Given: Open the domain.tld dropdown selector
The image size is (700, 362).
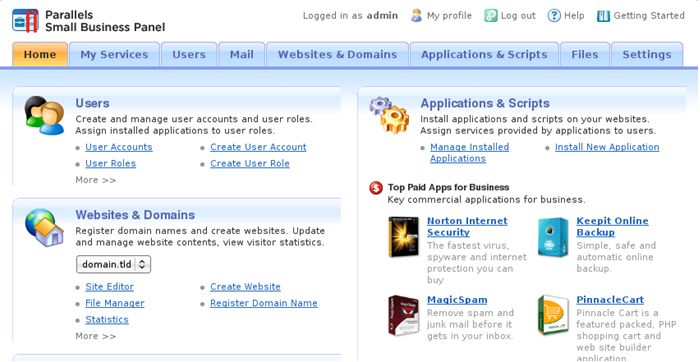Looking at the screenshot, I should [113, 264].
